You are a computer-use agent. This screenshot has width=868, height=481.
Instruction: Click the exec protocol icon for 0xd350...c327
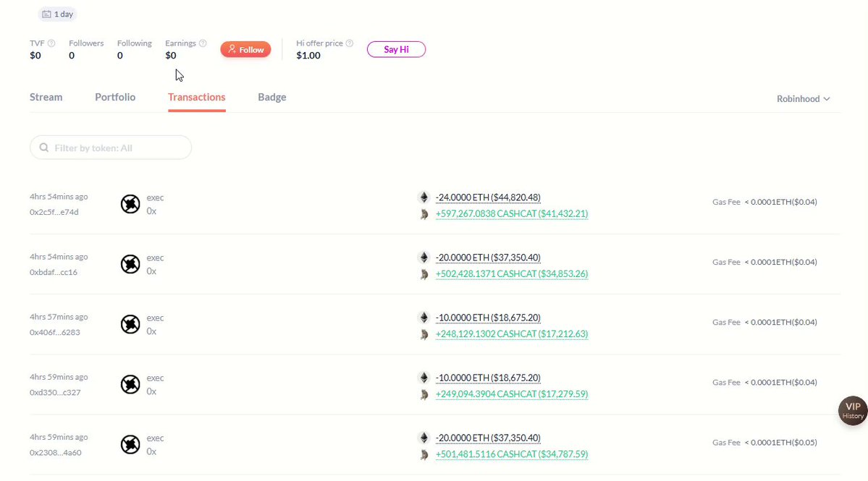pyautogui.click(x=130, y=384)
